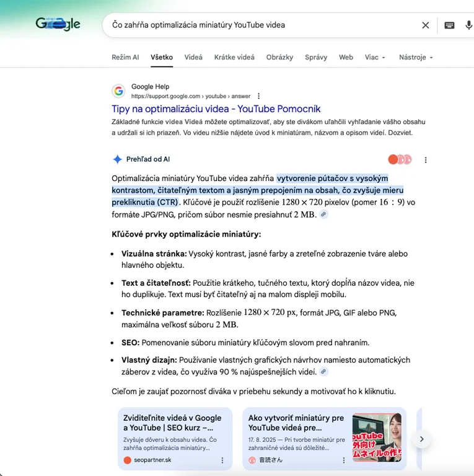Open three-dot menu on seopartner.sk card
The image size is (474, 476).
[x=222, y=461]
